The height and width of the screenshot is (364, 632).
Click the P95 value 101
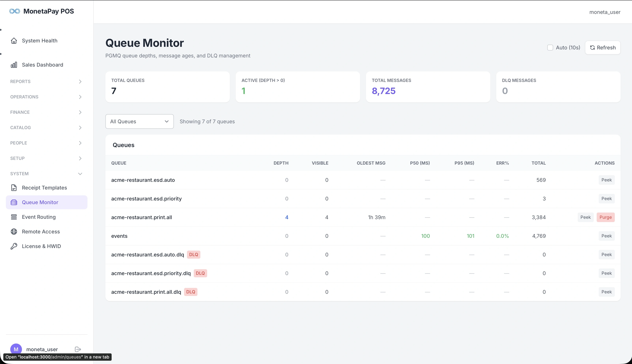[470, 236]
